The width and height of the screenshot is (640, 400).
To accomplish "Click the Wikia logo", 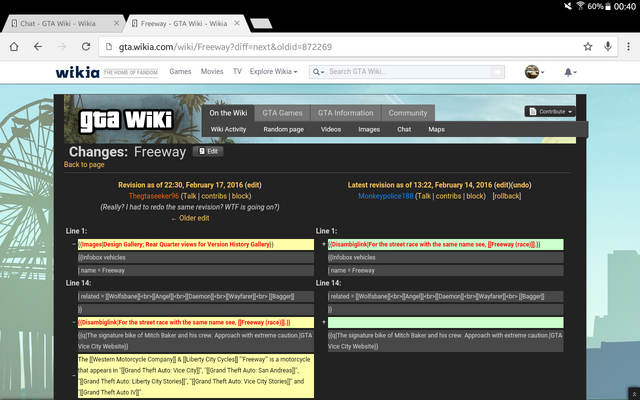I will click(77, 72).
